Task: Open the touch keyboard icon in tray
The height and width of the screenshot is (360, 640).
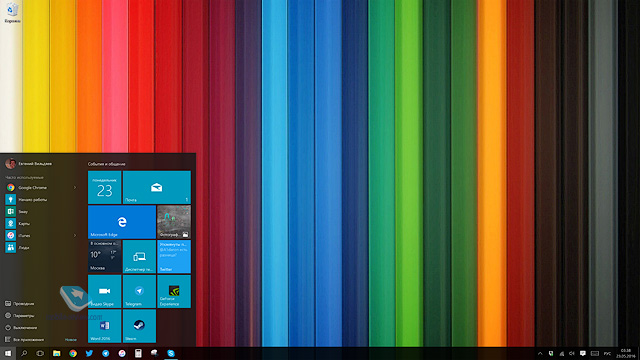Action: (595, 354)
